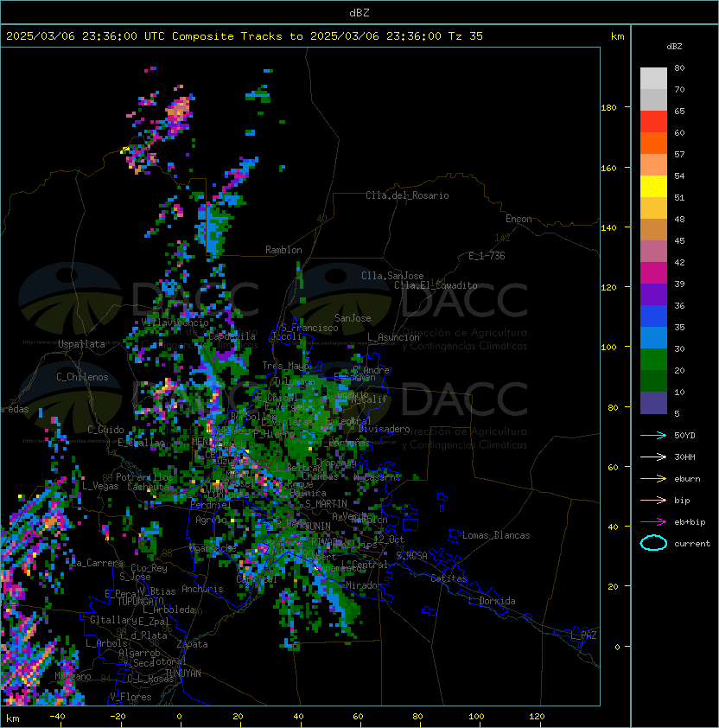Click the 'eb+bip' legend label
The width and height of the screenshot is (719, 728).
coord(690,522)
